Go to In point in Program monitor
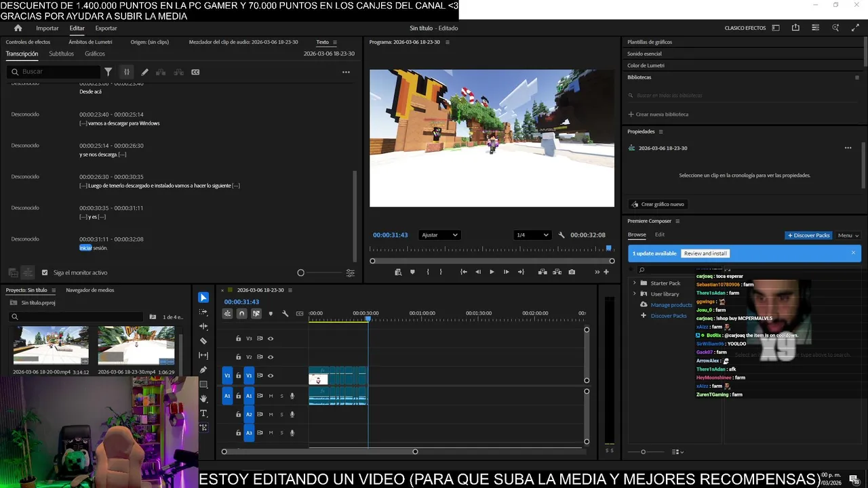The image size is (868, 488). (464, 272)
